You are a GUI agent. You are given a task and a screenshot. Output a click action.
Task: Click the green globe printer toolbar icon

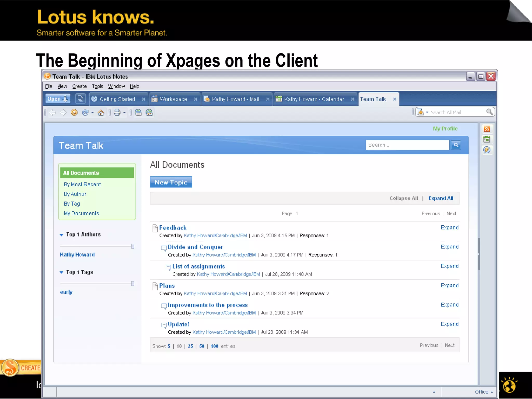pyautogui.click(x=138, y=113)
